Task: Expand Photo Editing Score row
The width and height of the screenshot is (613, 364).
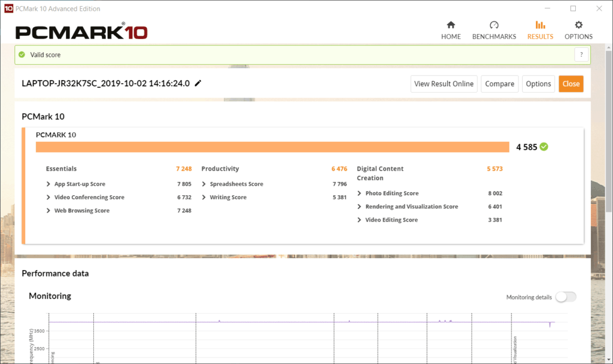Action: [x=360, y=193]
